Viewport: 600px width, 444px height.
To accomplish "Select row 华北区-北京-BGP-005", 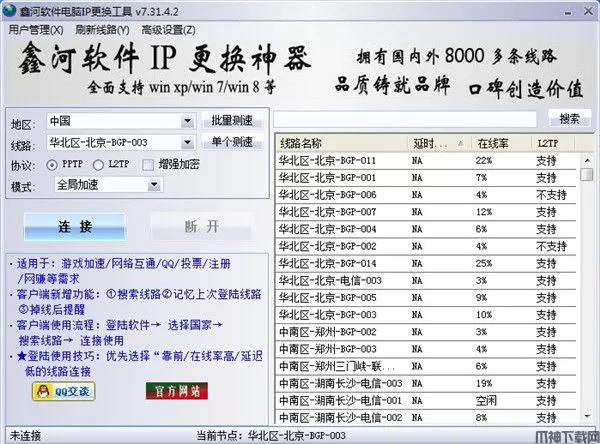I will [426, 298].
